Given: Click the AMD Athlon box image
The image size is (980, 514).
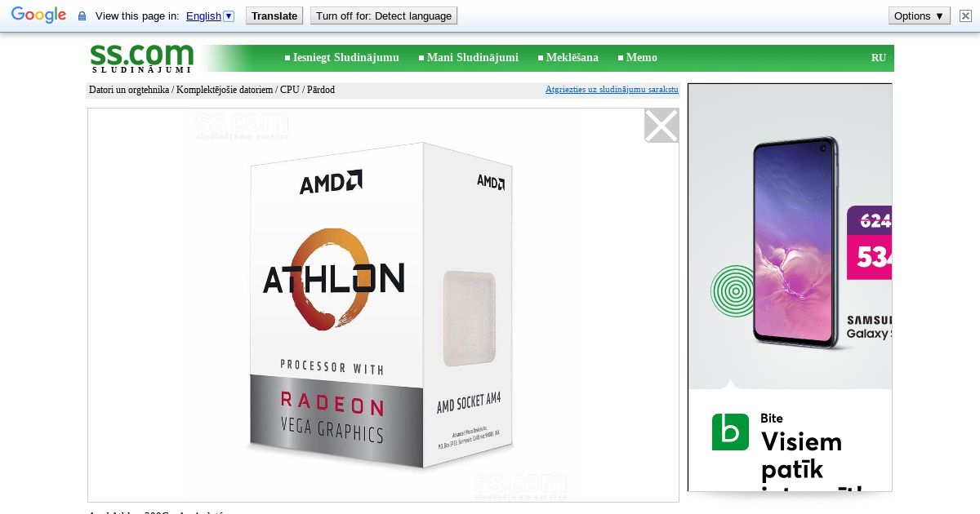Looking at the screenshot, I should tap(382, 306).
